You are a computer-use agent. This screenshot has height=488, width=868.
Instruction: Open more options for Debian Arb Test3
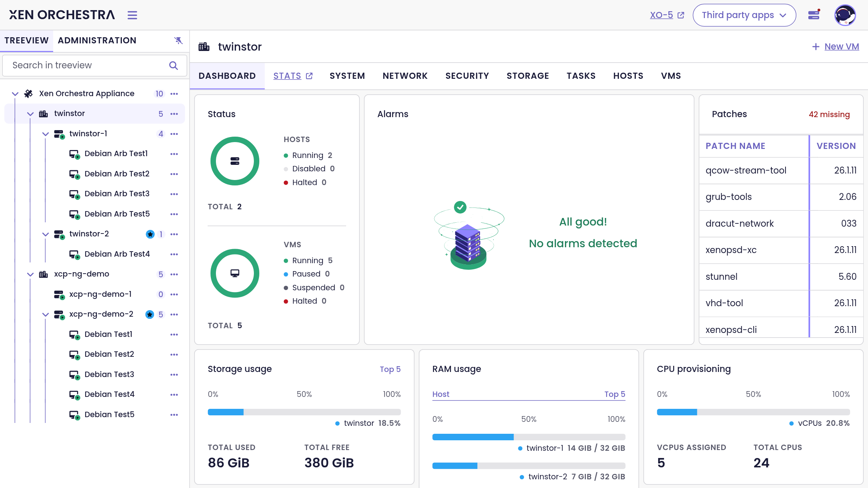pos(174,194)
